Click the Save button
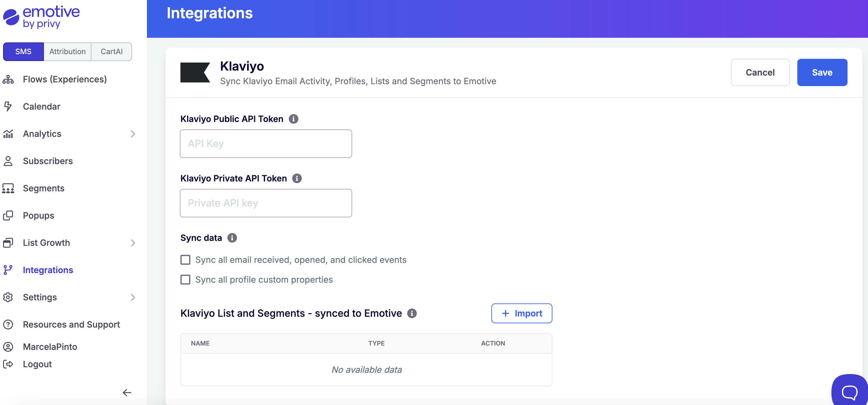Image resolution: width=868 pixels, height=405 pixels. pyautogui.click(x=822, y=72)
